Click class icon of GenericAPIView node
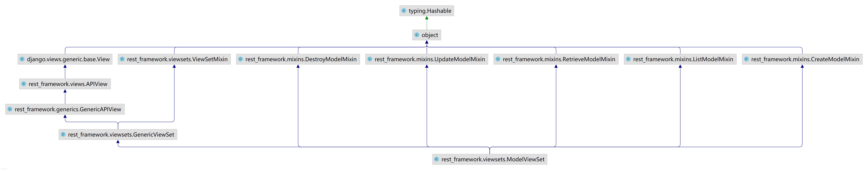The width and height of the screenshot is (868, 170). (10, 109)
